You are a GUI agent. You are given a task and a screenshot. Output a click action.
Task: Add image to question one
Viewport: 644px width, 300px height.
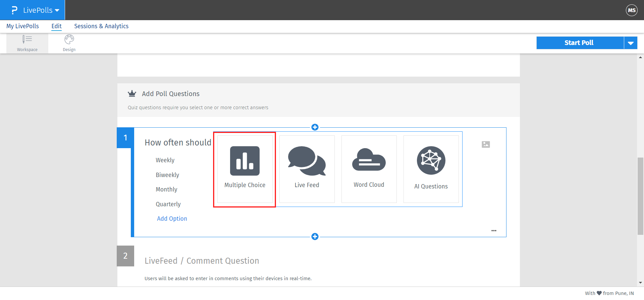pos(486,144)
